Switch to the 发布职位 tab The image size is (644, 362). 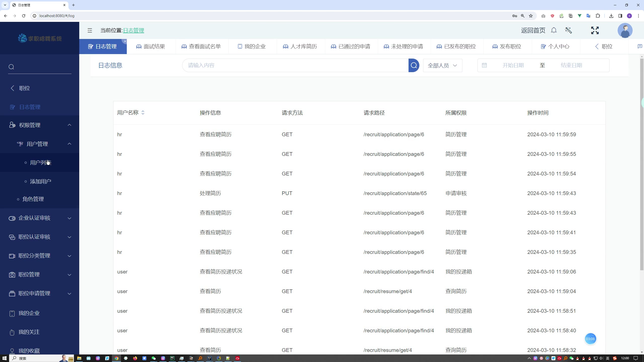click(x=507, y=47)
